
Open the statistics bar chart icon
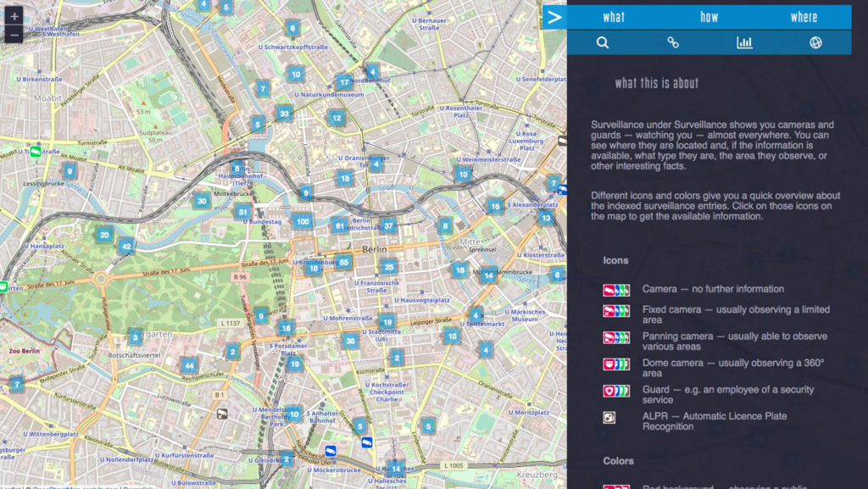[744, 42]
